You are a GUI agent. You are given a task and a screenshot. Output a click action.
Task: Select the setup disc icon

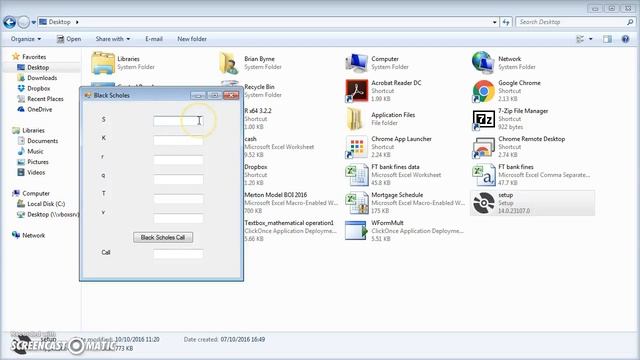(x=483, y=203)
